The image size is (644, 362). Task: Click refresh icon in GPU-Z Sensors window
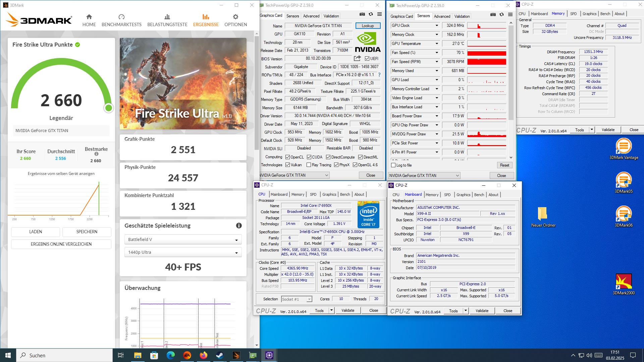pyautogui.click(x=501, y=14)
